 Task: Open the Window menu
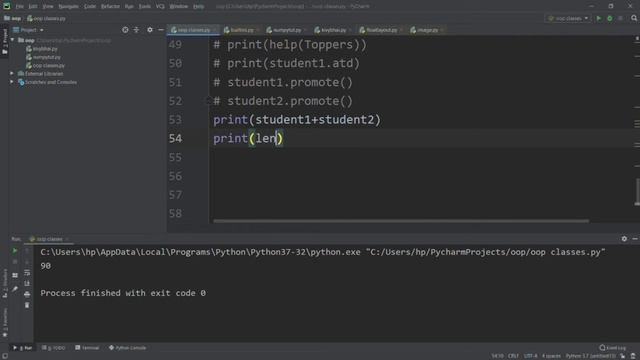(179, 7)
